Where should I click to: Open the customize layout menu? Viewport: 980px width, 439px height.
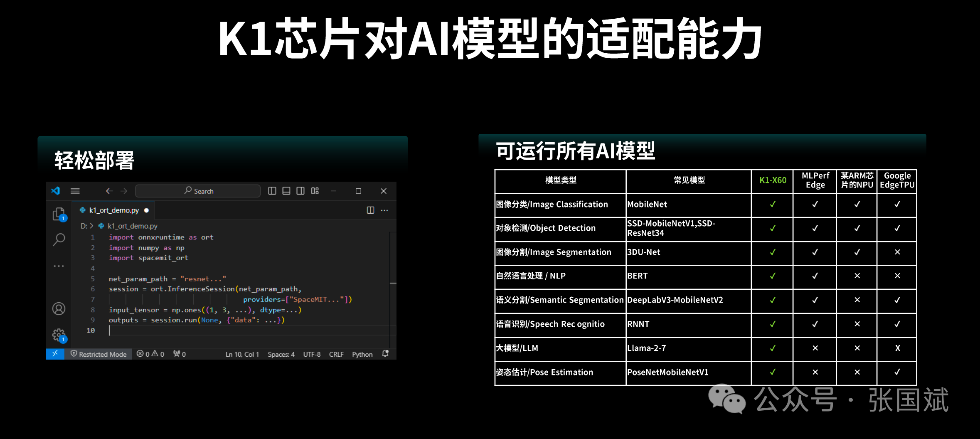click(x=315, y=191)
